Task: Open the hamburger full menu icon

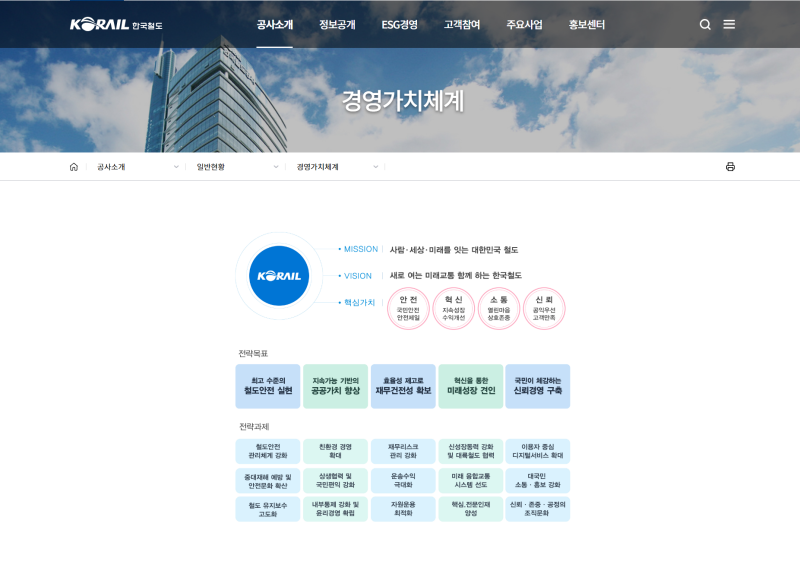Action: point(729,24)
